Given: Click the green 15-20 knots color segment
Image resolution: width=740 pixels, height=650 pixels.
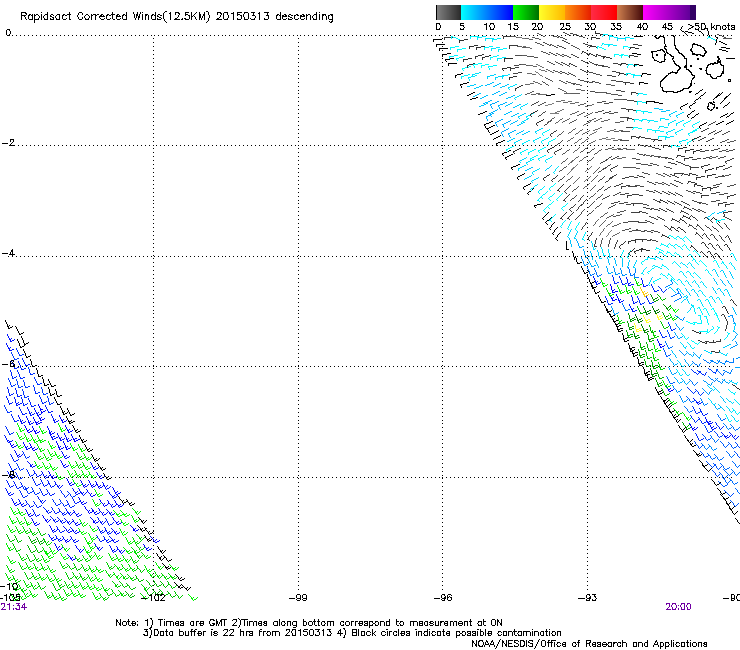Looking at the screenshot, I should [526, 12].
